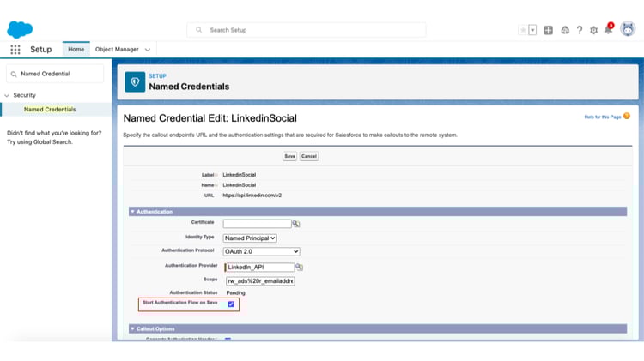The width and height of the screenshot is (644, 361).
Task: Click the Cancel button
Action: [309, 156]
